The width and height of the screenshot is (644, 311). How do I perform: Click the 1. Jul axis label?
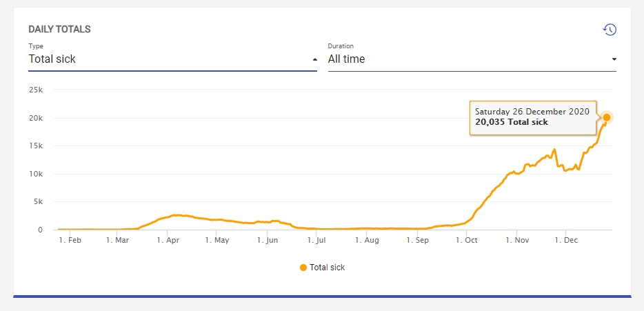coord(317,241)
